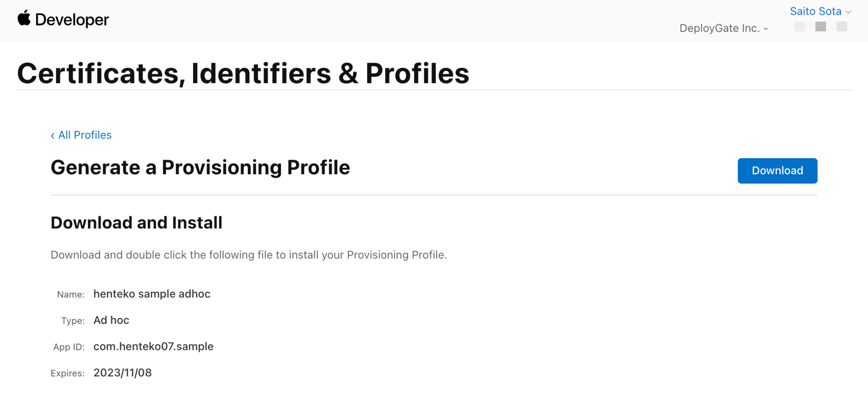Click the back chevron before All Profiles

tap(52, 135)
